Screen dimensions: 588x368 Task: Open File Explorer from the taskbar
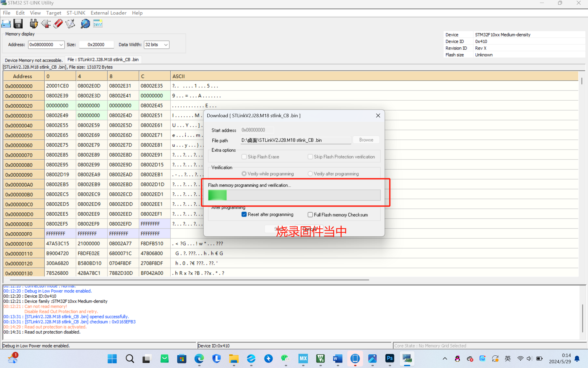[x=234, y=359]
